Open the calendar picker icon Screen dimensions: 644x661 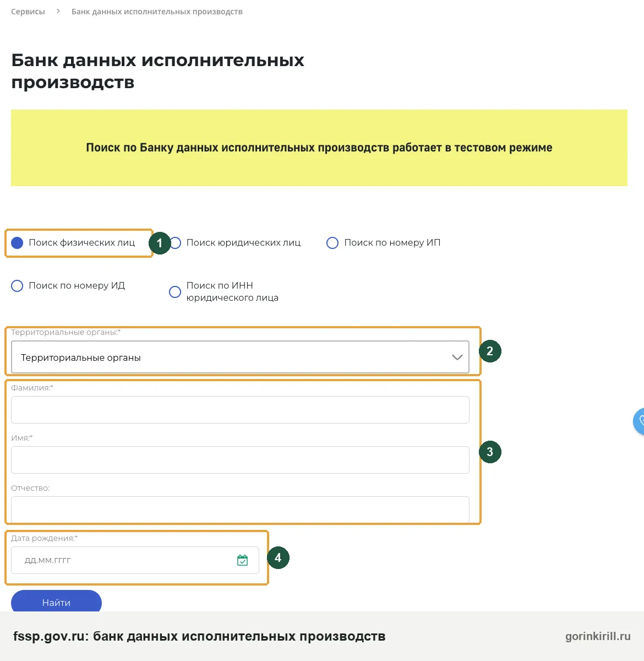pyautogui.click(x=242, y=560)
